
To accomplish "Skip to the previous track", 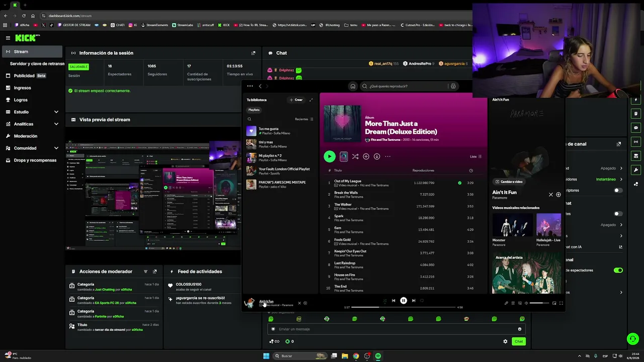I will coord(393,301).
